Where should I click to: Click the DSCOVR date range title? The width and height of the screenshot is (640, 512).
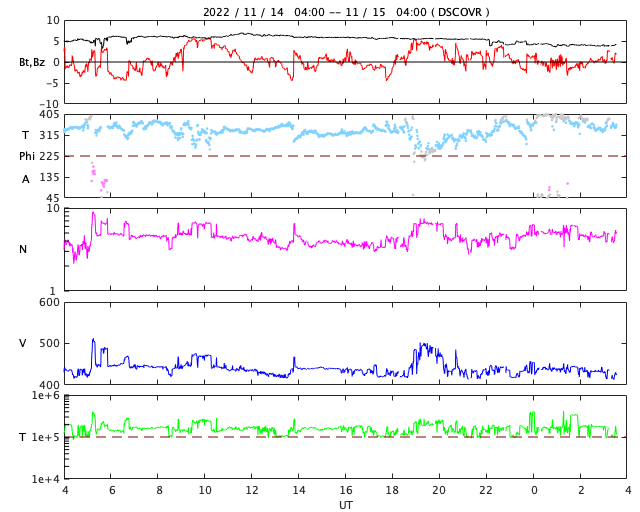click(346, 12)
